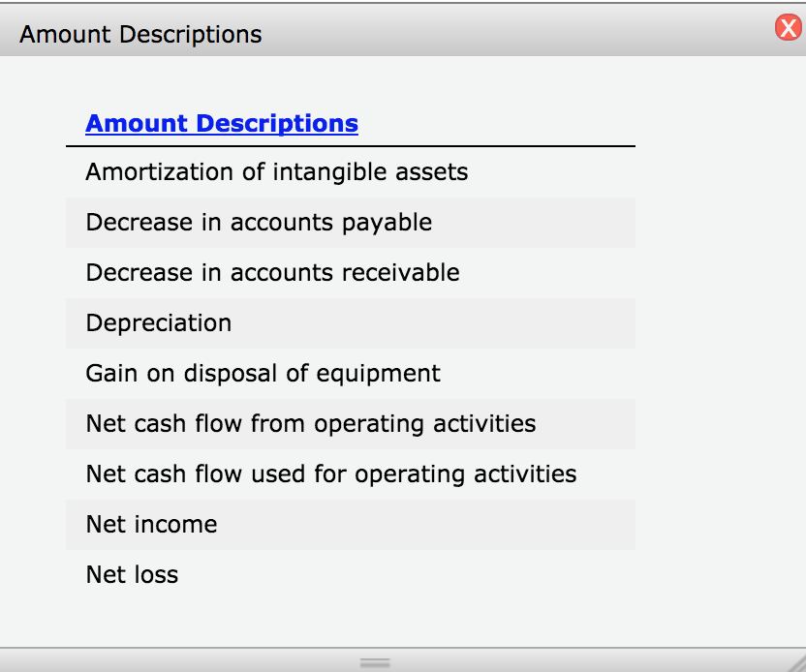
Task: Close the Amount Descriptions popup
Action: click(789, 28)
